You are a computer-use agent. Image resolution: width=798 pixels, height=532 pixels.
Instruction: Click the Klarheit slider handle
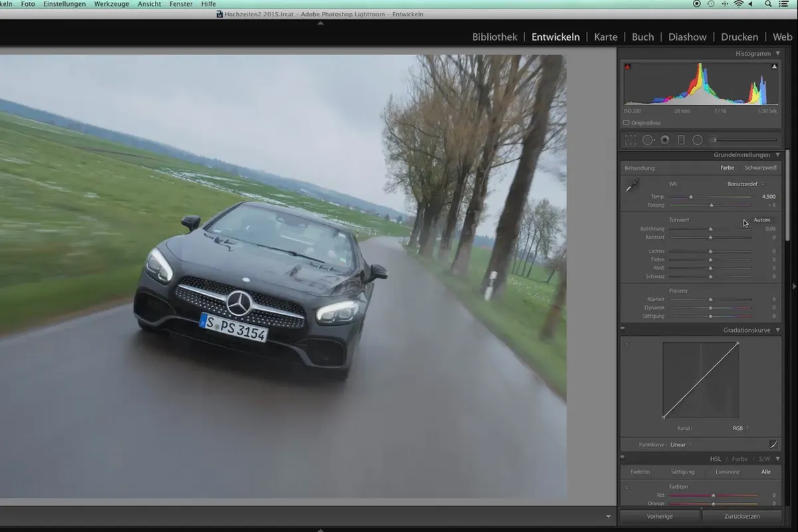(x=710, y=300)
